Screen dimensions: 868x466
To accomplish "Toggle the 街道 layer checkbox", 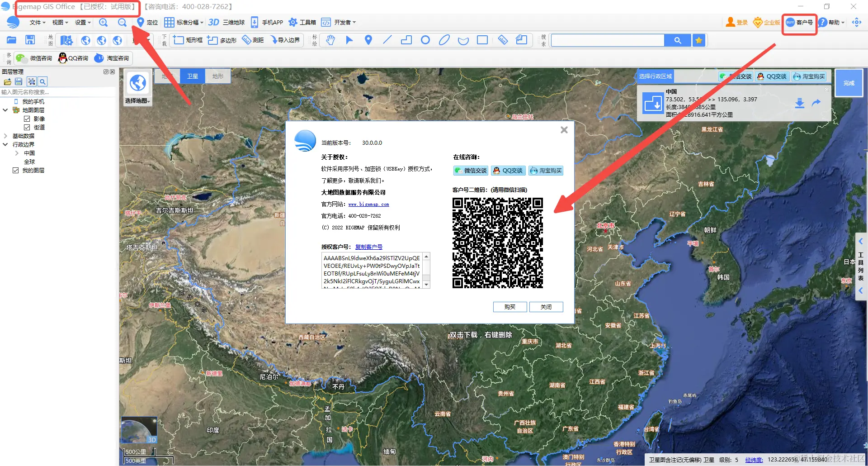I will (27, 127).
